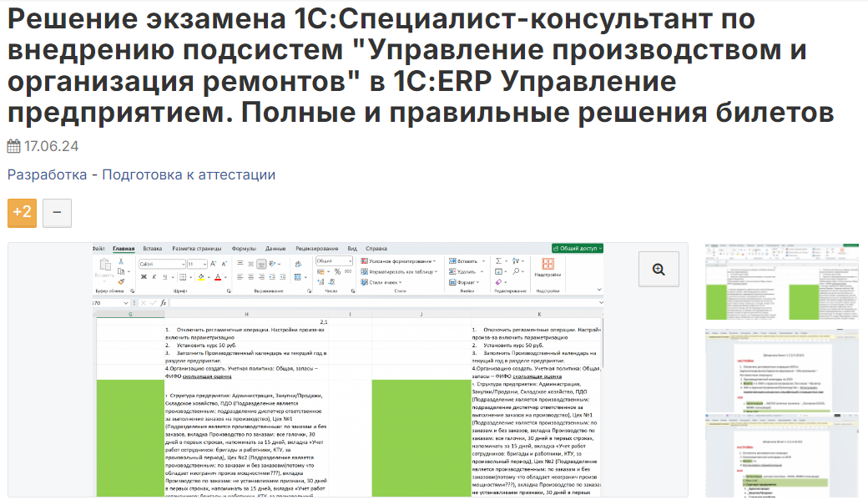Open the Разработка category link
The height and width of the screenshot is (500, 868).
pos(47,174)
